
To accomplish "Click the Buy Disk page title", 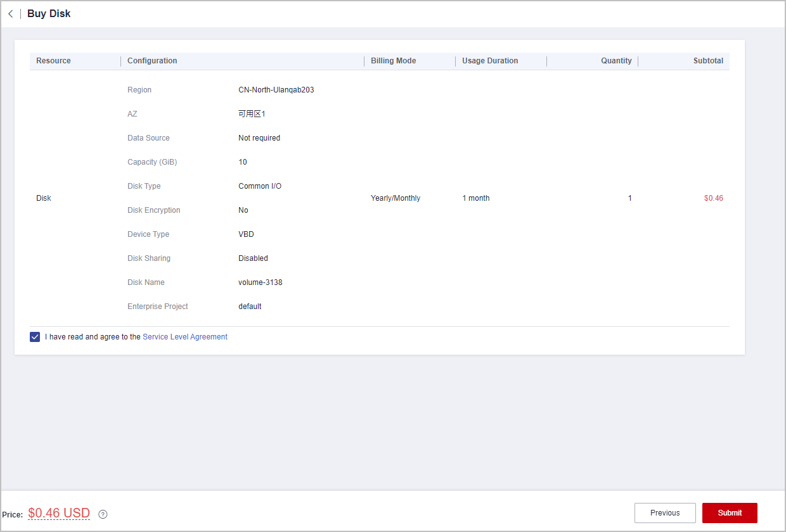I will 49,14.
